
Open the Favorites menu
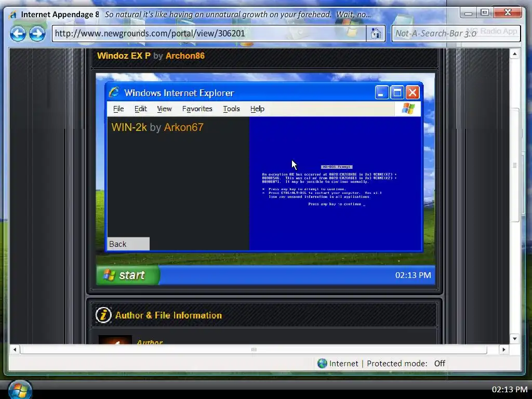click(197, 109)
